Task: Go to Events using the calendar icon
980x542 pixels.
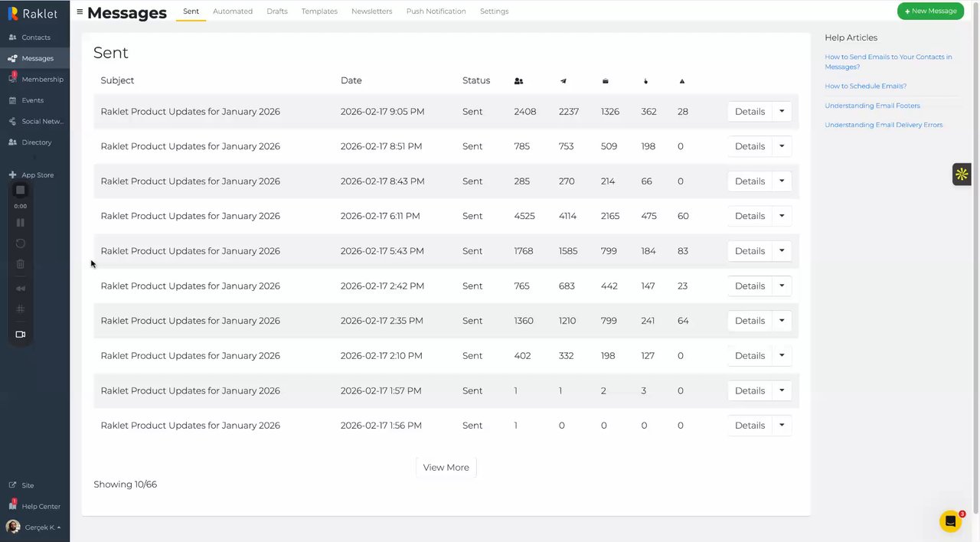Action: pyautogui.click(x=12, y=100)
